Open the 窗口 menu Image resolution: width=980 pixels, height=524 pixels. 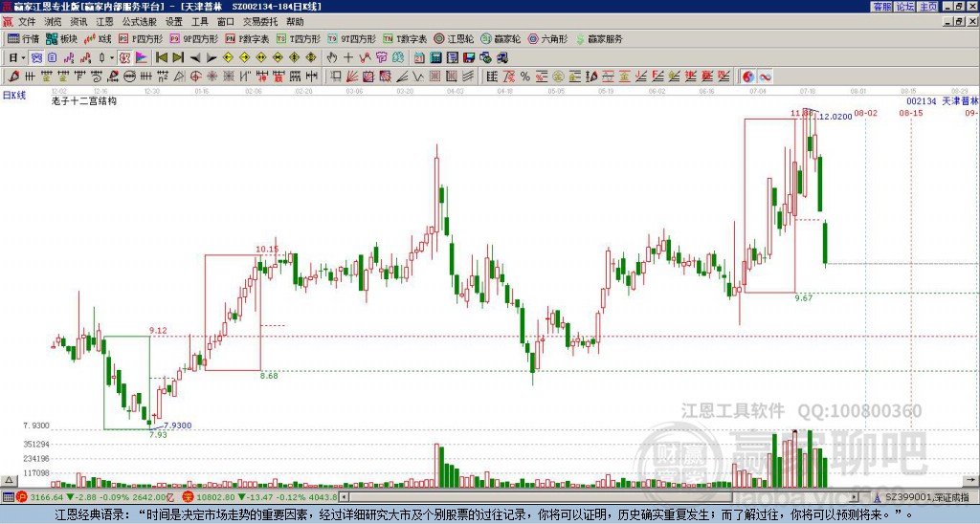pyautogui.click(x=226, y=22)
